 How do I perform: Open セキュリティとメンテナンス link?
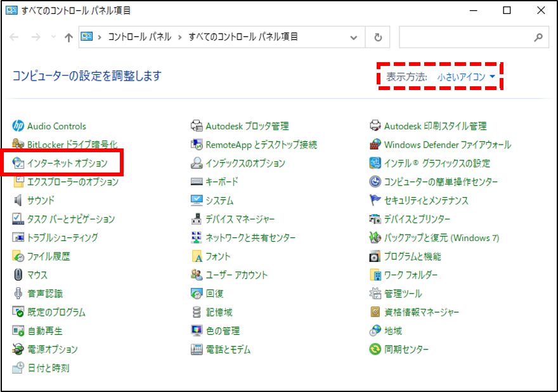(x=426, y=200)
